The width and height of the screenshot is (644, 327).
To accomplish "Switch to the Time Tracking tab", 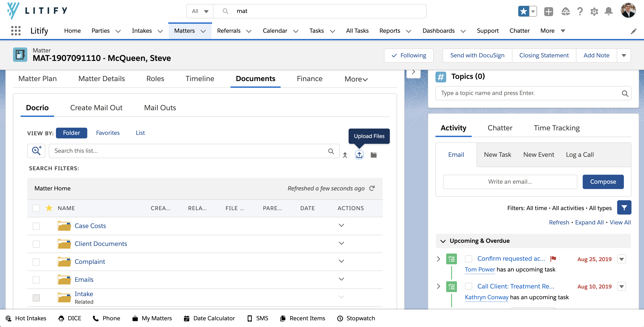I will click(557, 128).
